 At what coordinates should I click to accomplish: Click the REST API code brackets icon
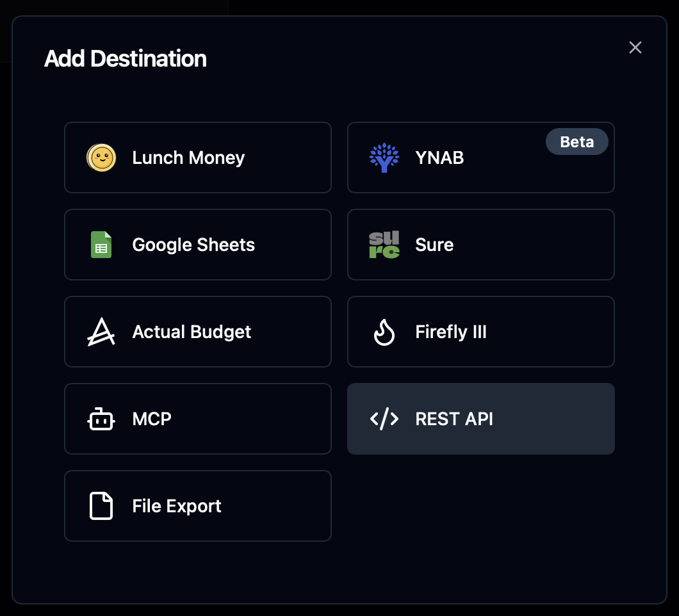[384, 419]
